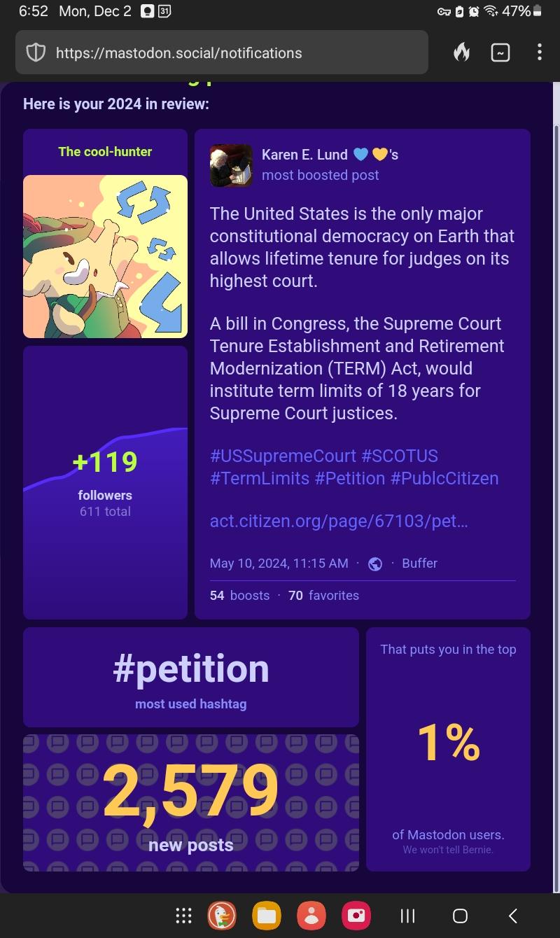
Task: Launch the red Camera app
Action: 356,916
